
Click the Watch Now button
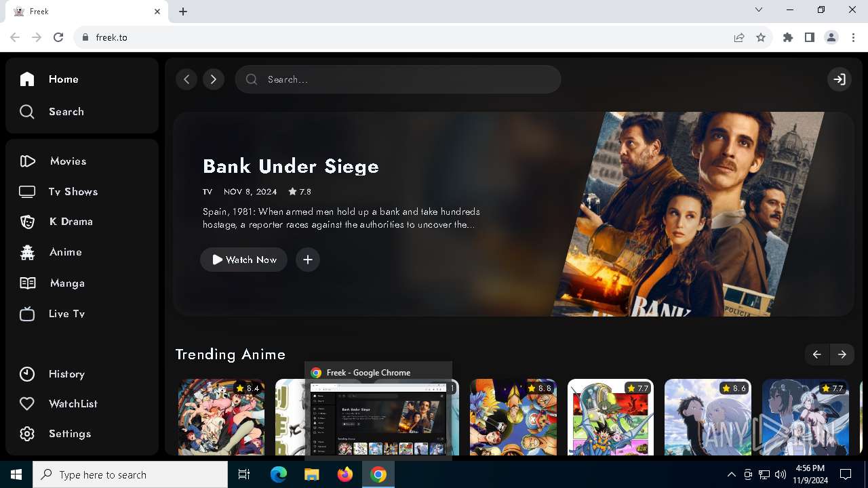click(x=243, y=260)
